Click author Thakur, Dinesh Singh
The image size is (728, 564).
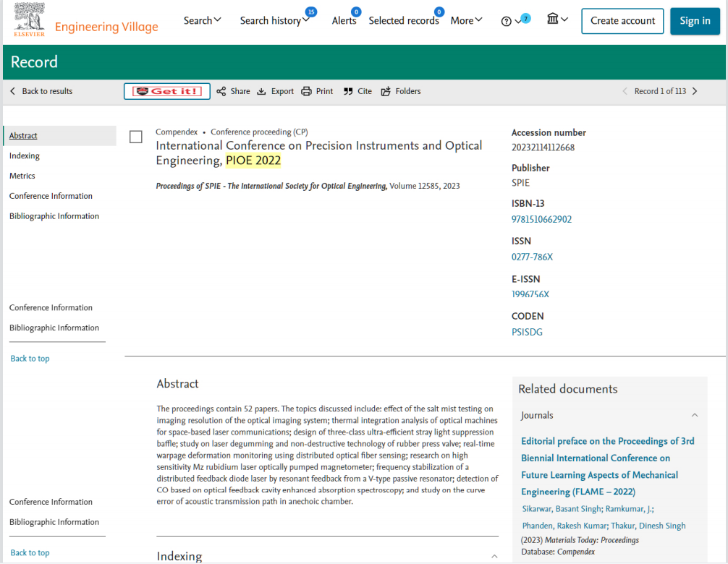point(648,526)
